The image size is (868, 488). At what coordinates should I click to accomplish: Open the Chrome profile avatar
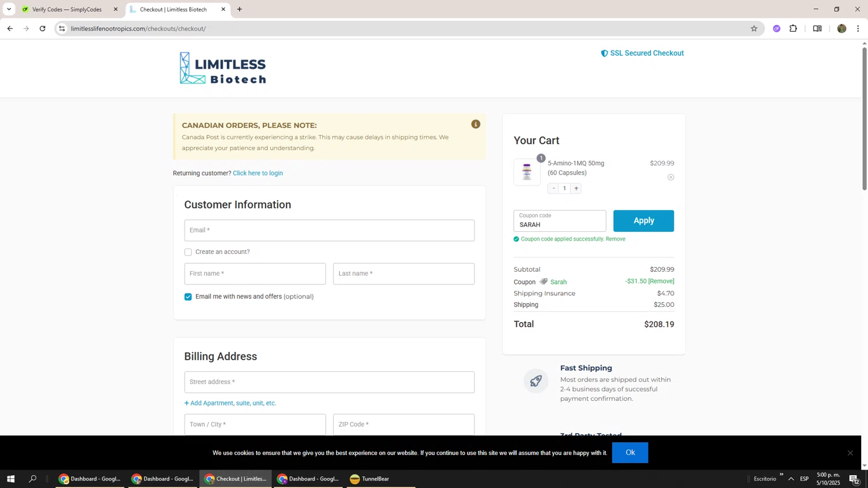842,28
